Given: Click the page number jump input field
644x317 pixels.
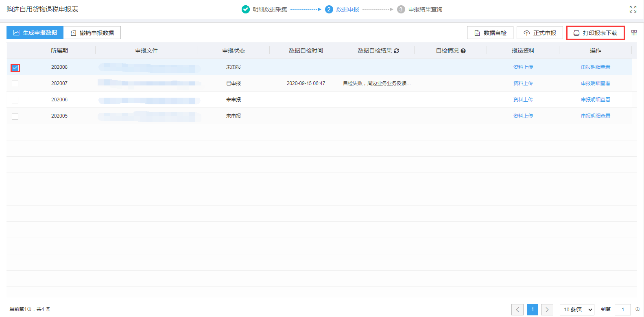Looking at the screenshot, I should (x=622, y=310).
